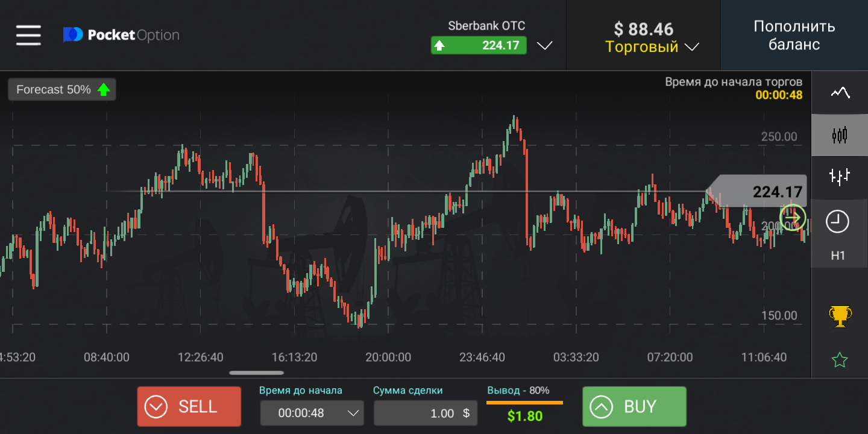
Task: Open the tournaments trophy icon
Action: pos(840,316)
